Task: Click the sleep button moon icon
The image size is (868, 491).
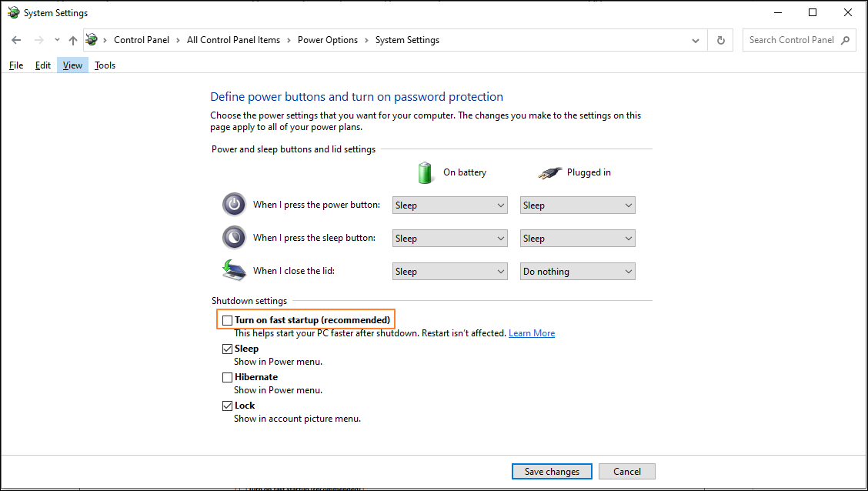Action: click(234, 238)
